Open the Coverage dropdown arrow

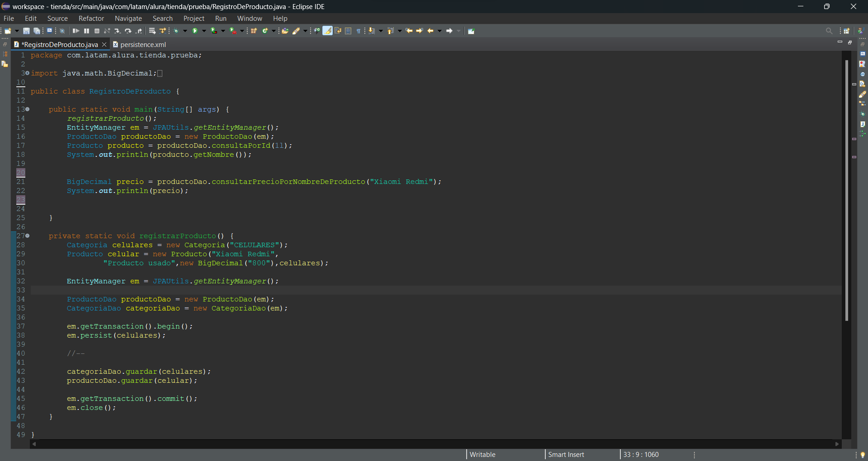pyautogui.click(x=223, y=31)
